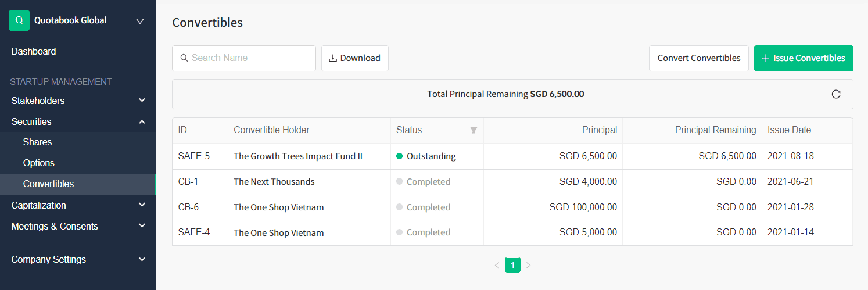Navigate to Options under Securities

tap(39, 163)
